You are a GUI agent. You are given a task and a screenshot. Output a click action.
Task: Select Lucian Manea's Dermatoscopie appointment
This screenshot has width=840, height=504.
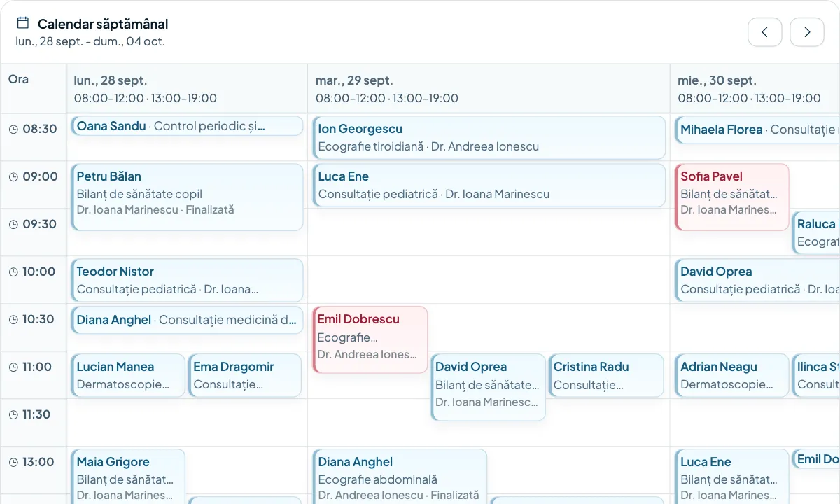point(128,375)
